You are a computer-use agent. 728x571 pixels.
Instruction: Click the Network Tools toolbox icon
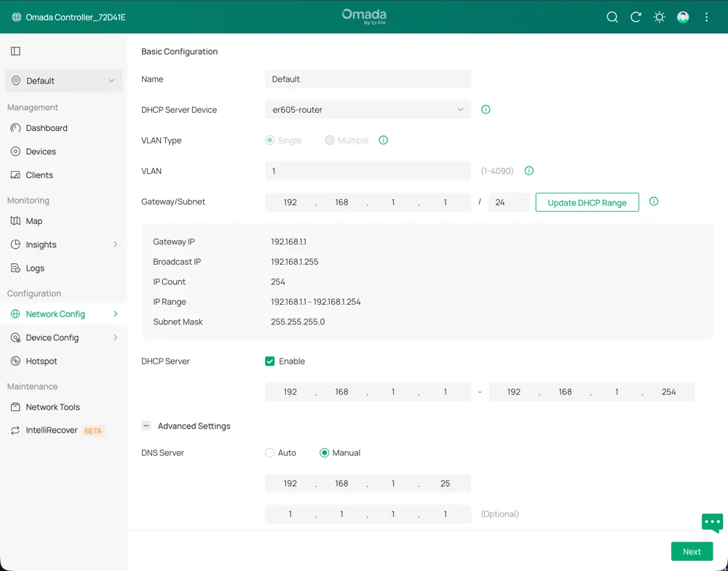[15, 407]
